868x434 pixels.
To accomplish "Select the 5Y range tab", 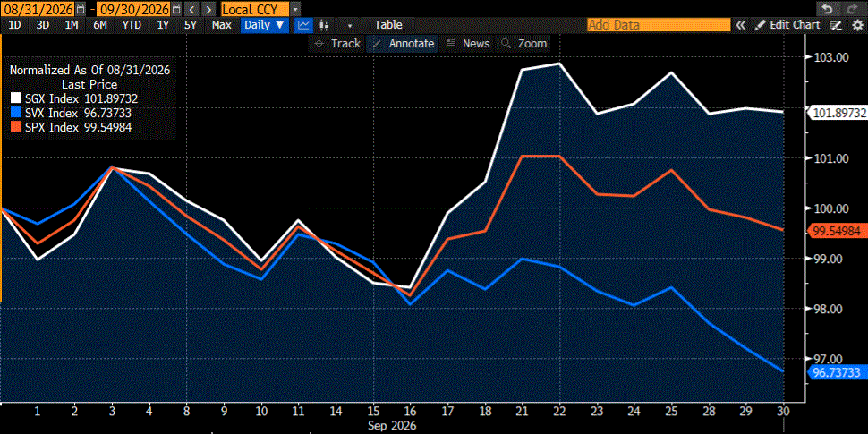I will (191, 25).
